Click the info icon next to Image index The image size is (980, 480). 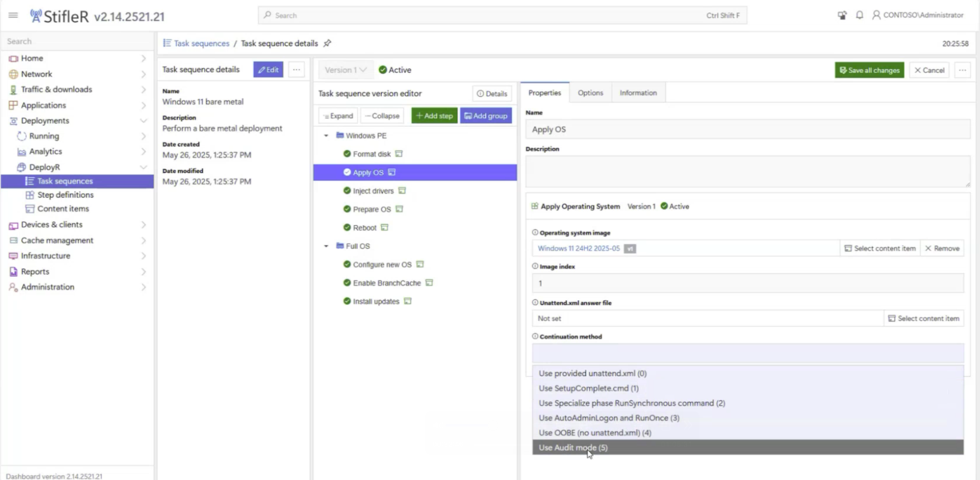pyautogui.click(x=535, y=266)
